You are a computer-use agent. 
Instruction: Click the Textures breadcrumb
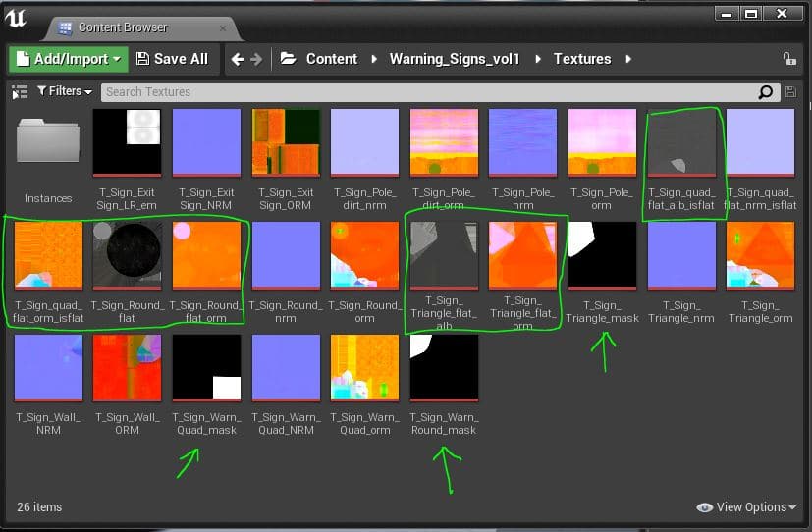coord(581,59)
